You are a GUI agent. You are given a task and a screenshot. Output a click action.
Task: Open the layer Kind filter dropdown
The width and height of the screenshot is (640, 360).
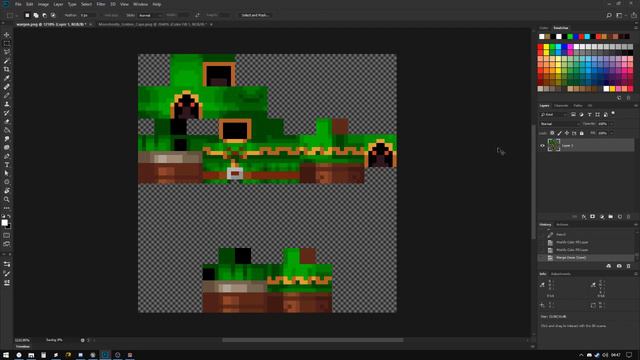click(553, 115)
